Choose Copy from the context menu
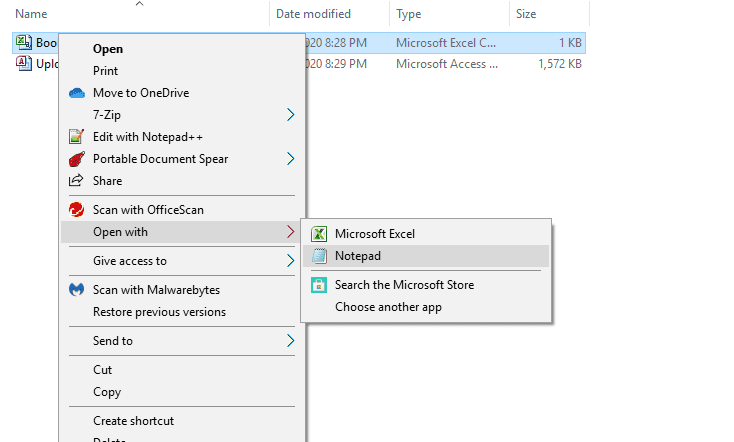The width and height of the screenshot is (734, 442). tap(183, 392)
